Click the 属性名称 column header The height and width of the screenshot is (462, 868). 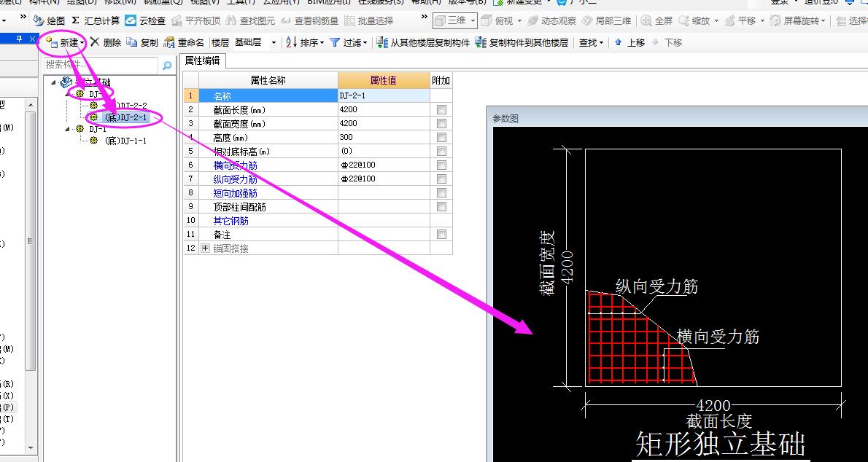coord(268,80)
